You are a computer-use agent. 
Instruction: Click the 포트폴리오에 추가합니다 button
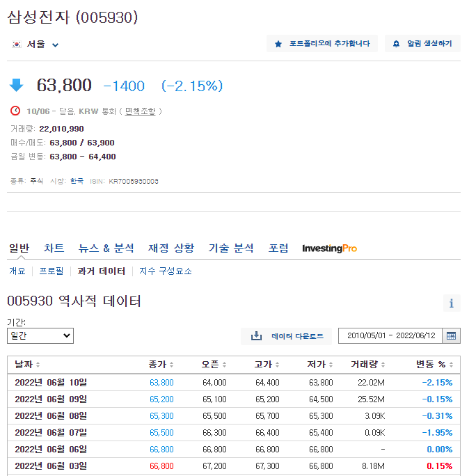(x=322, y=44)
